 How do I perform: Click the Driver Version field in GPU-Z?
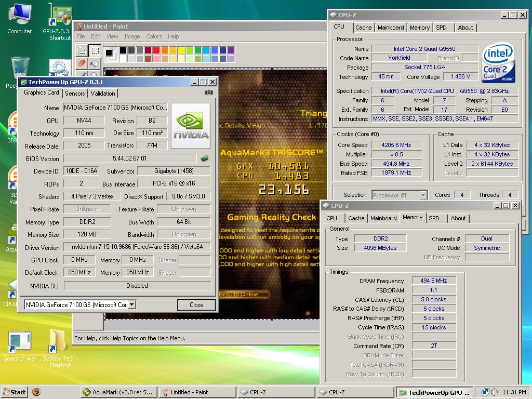coord(137,247)
